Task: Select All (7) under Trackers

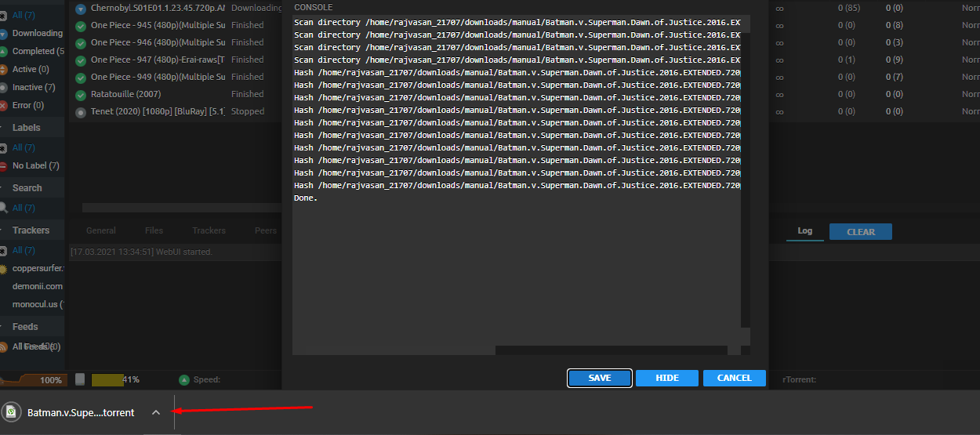Action: (24, 251)
